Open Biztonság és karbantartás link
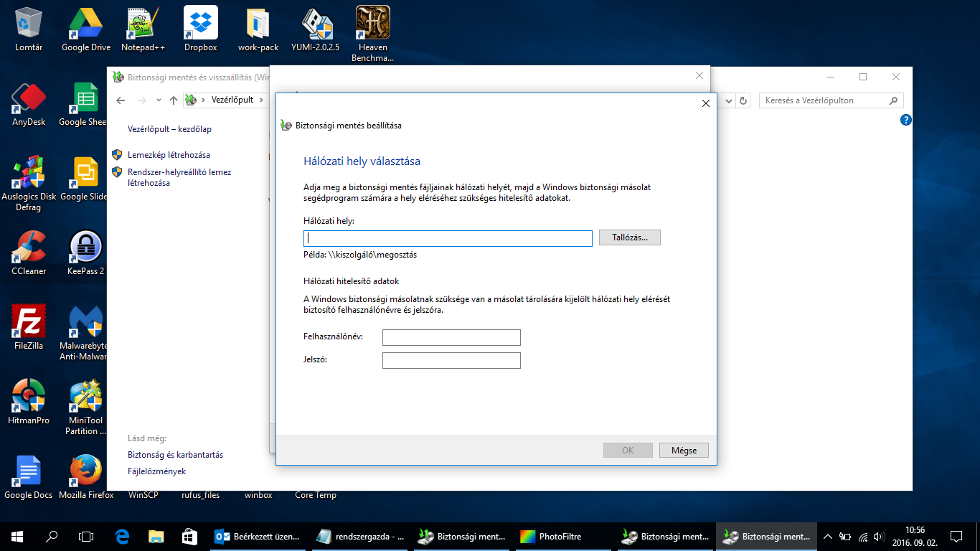The width and height of the screenshot is (980, 551). pyautogui.click(x=175, y=455)
